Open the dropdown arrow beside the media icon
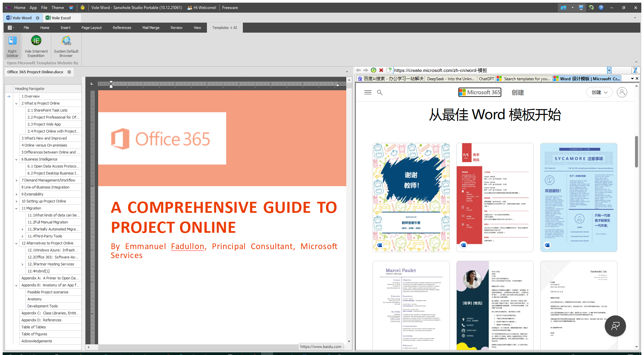644x355 pixels. point(572,7)
